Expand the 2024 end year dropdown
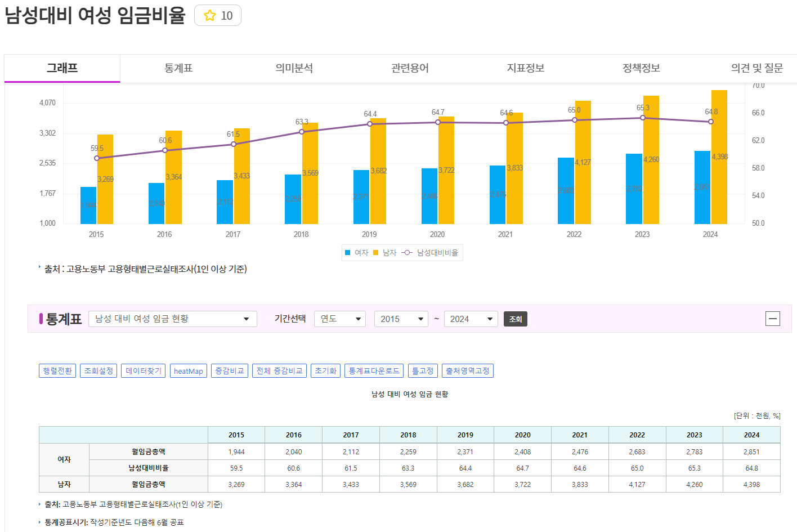 pos(471,319)
